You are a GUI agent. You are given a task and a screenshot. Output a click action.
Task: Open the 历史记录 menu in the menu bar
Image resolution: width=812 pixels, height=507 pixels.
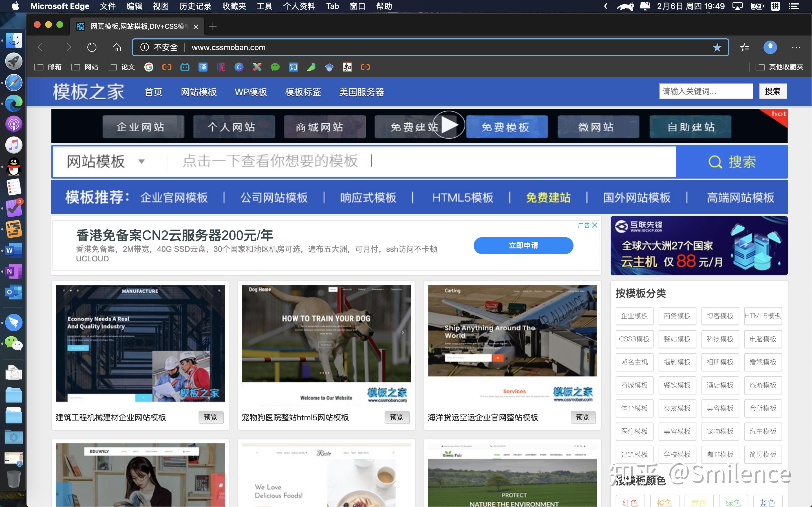tap(195, 6)
